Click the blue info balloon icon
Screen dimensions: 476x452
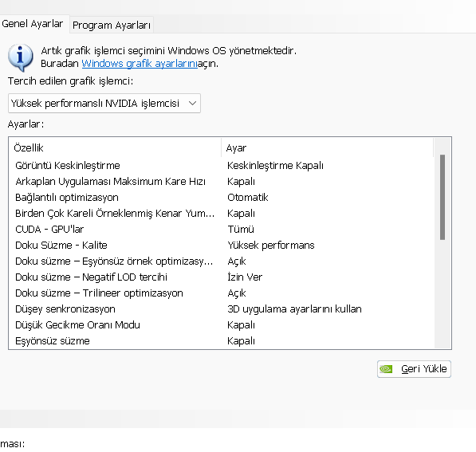21,57
